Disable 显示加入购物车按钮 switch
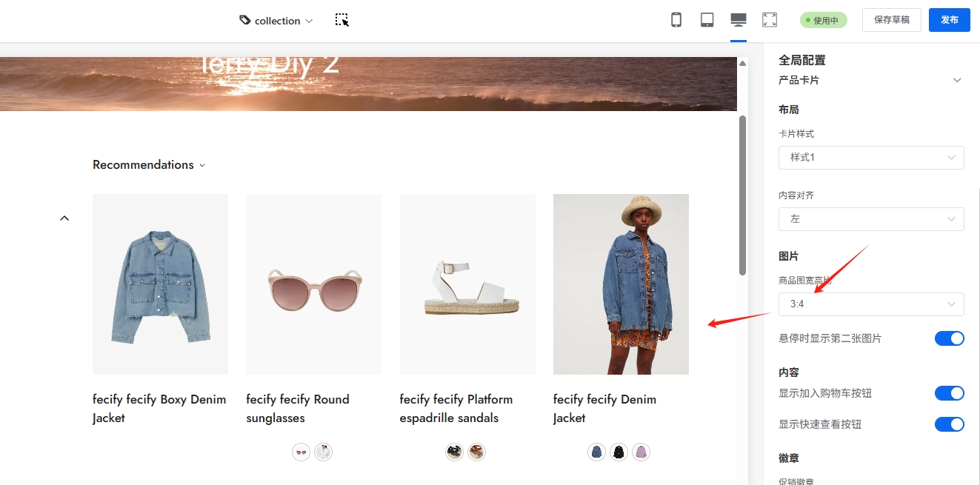 tap(949, 393)
